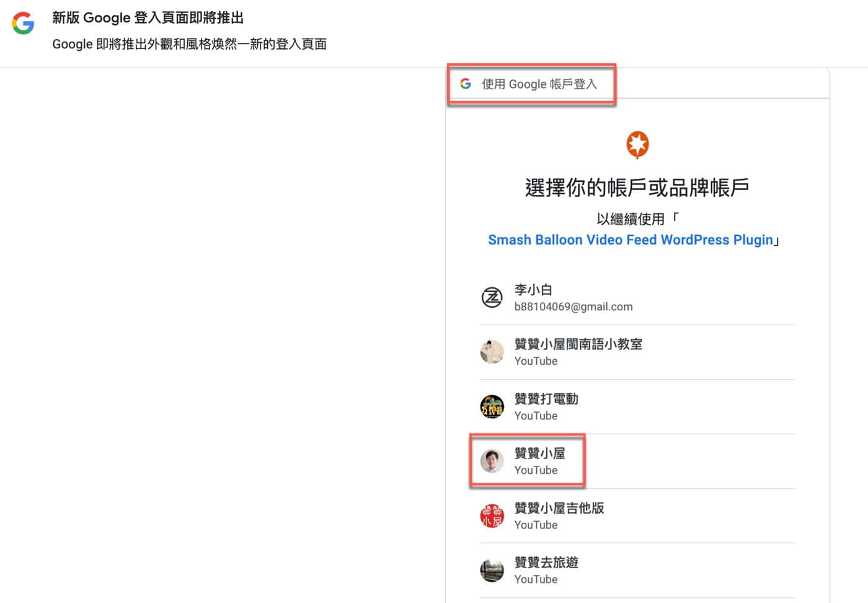Viewport: 868px width, 603px height.
Task: Click the YouTube label under 贊贊打電動
Action: click(536, 416)
